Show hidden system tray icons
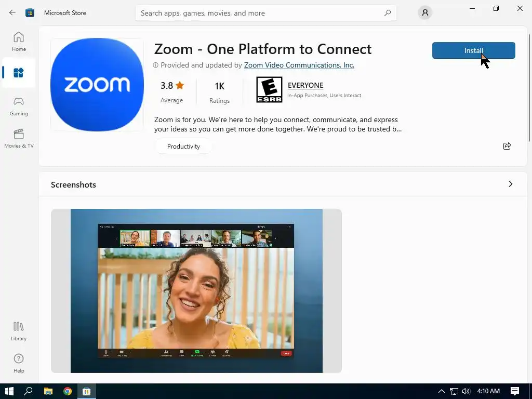532x399 pixels. click(x=442, y=391)
